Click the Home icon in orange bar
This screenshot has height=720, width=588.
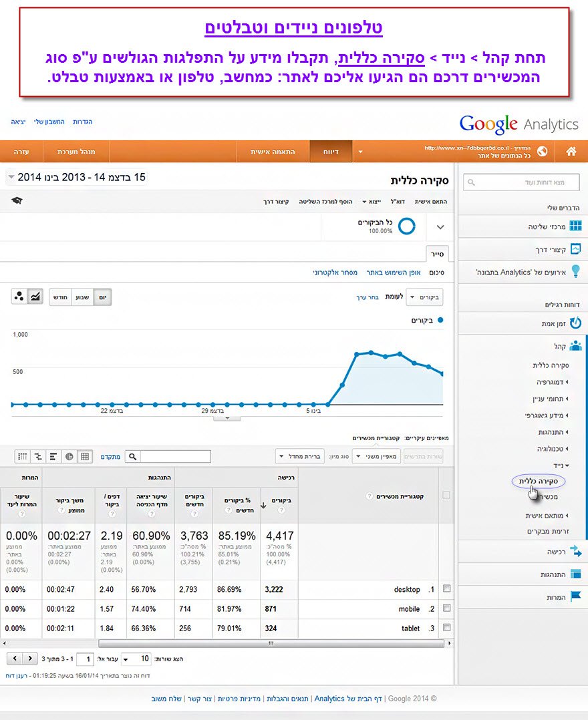(571, 152)
